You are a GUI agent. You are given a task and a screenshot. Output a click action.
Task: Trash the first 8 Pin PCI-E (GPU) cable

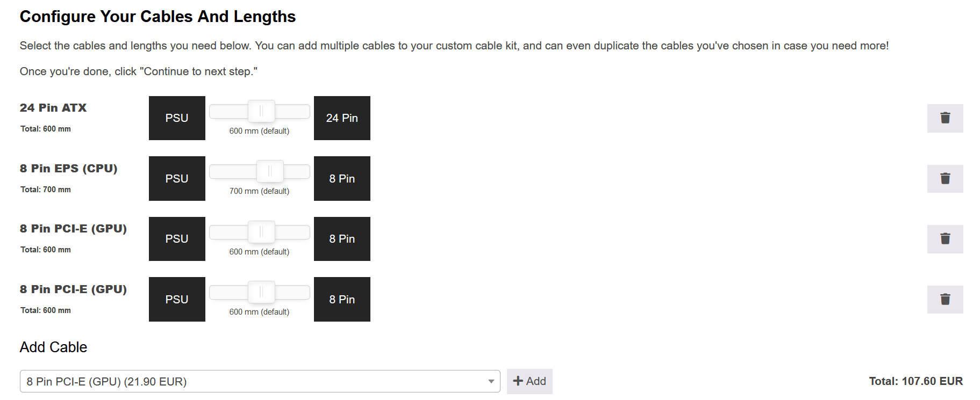[x=945, y=239]
